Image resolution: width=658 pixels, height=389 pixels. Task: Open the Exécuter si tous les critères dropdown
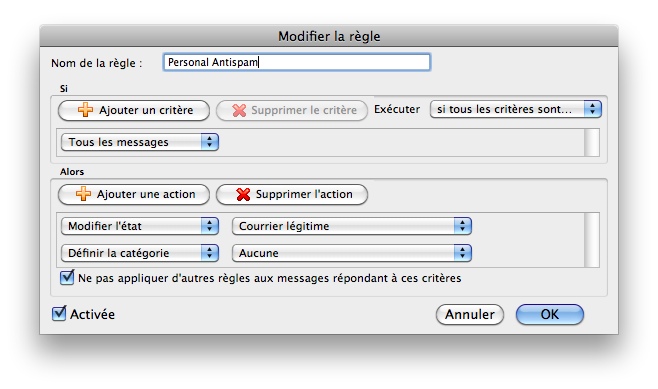tap(516, 109)
